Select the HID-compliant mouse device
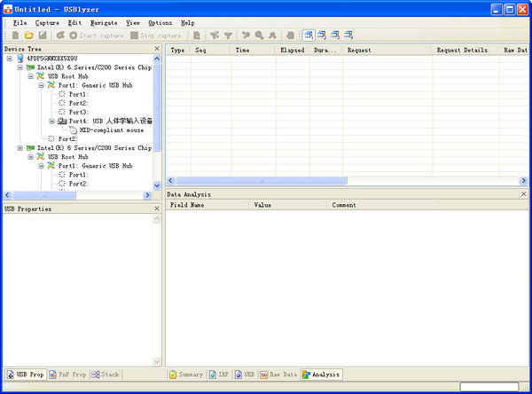The image size is (532, 394). (112, 130)
